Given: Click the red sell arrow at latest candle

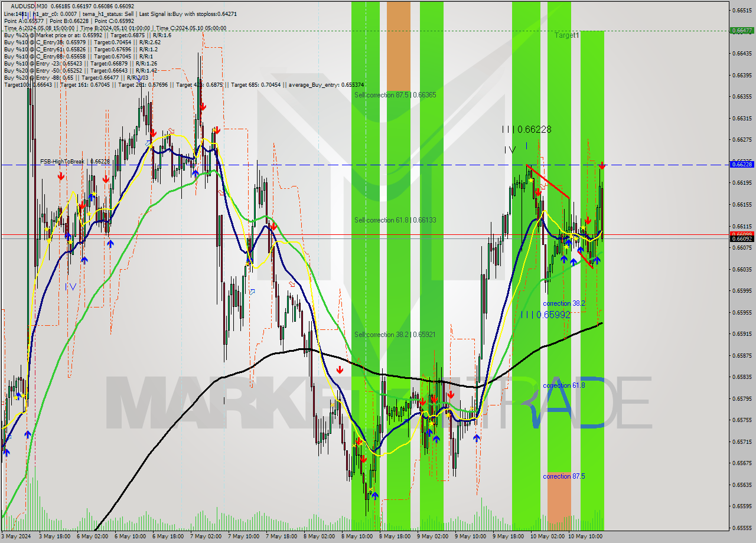Looking at the screenshot, I should (x=602, y=165).
